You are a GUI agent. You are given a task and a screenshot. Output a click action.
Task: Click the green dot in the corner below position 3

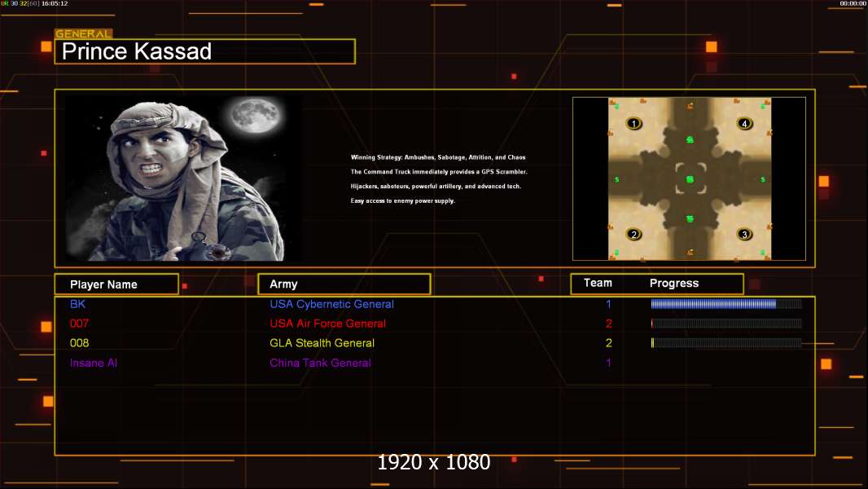(x=763, y=253)
